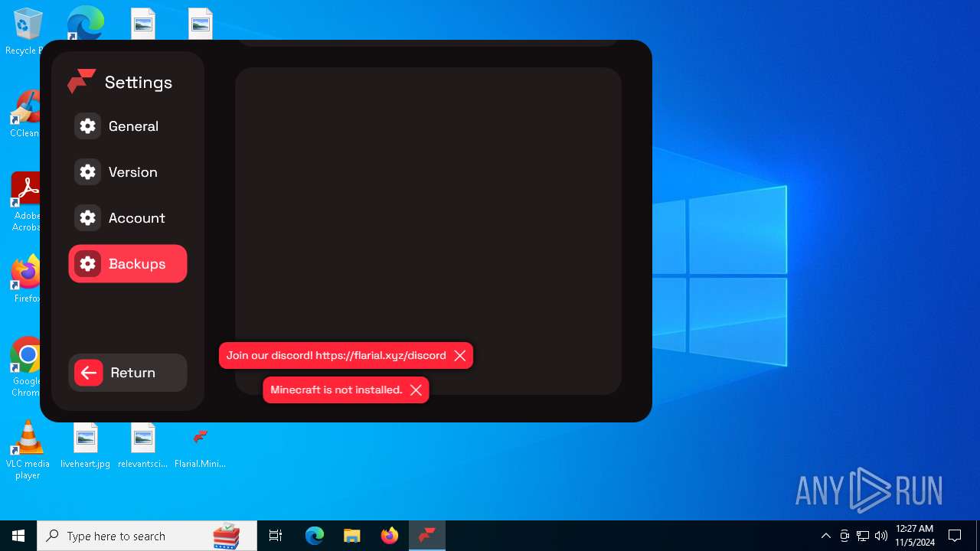The width and height of the screenshot is (980, 551).
Task: Launch Firefox from the taskbar
Action: click(x=390, y=536)
